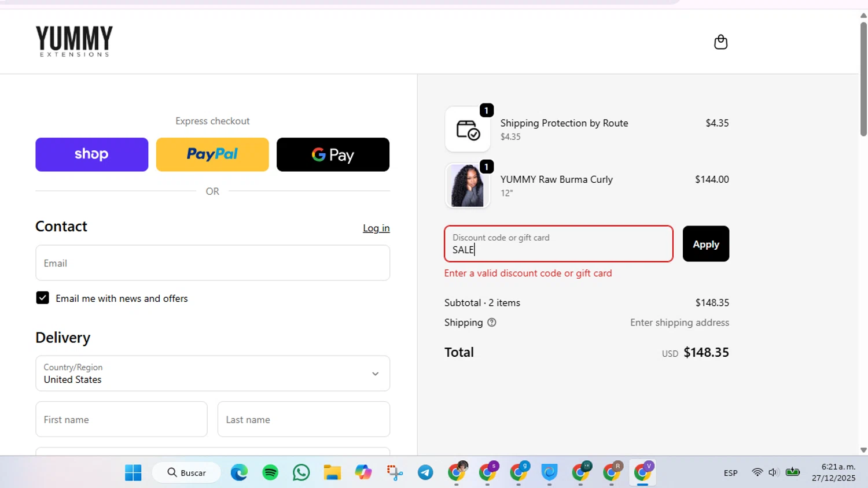
Task: Open File Explorer from the taskbar
Action: click(x=332, y=472)
